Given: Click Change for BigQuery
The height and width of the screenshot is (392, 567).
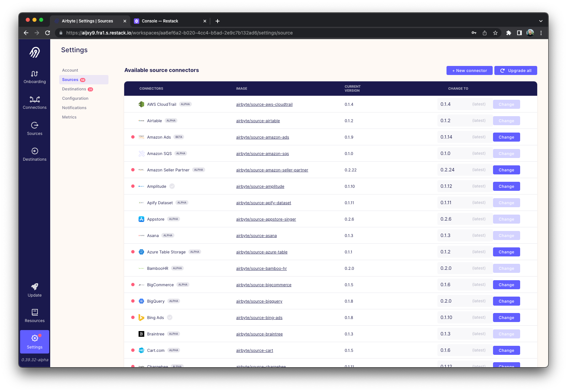Looking at the screenshot, I should click(506, 301).
